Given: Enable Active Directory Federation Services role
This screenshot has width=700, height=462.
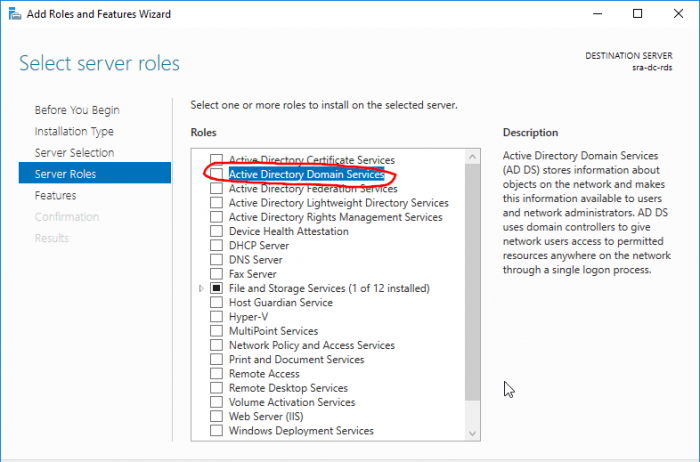Looking at the screenshot, I should click(217, 188).
